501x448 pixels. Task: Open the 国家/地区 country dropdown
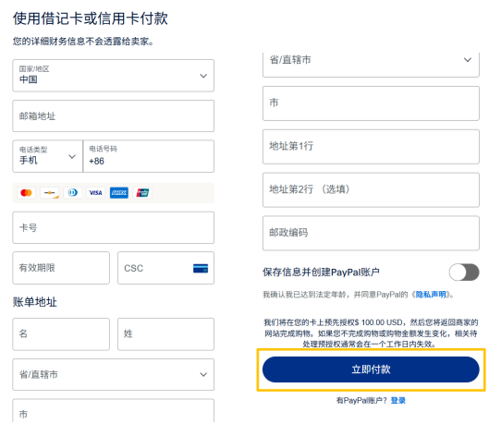pos(114,76)
